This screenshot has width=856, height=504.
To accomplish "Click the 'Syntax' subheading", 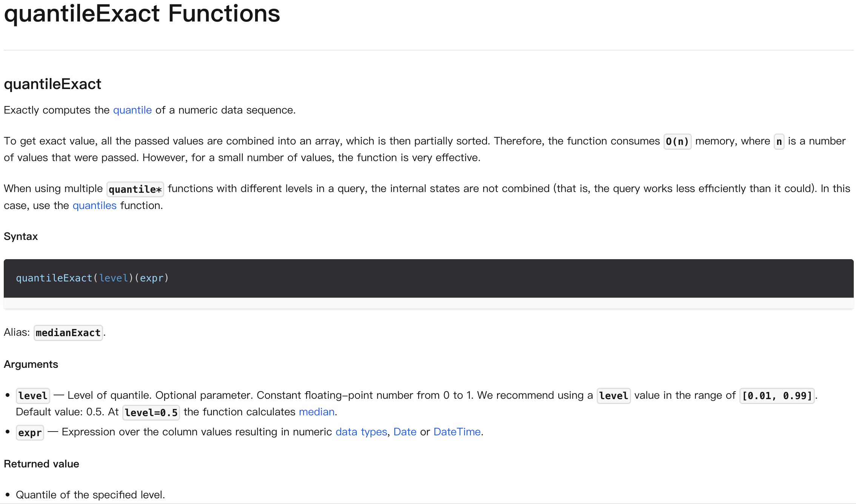I will coord(21,237).
